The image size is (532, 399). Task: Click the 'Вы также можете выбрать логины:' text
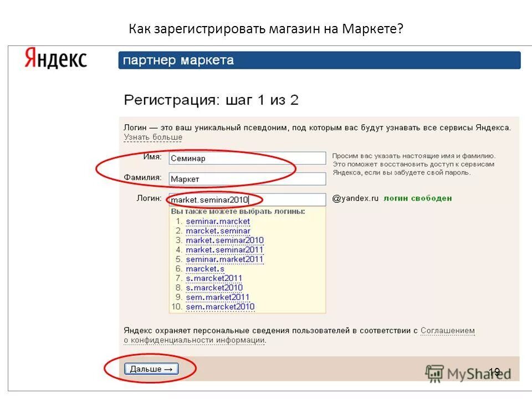click(x=238, y=211)
